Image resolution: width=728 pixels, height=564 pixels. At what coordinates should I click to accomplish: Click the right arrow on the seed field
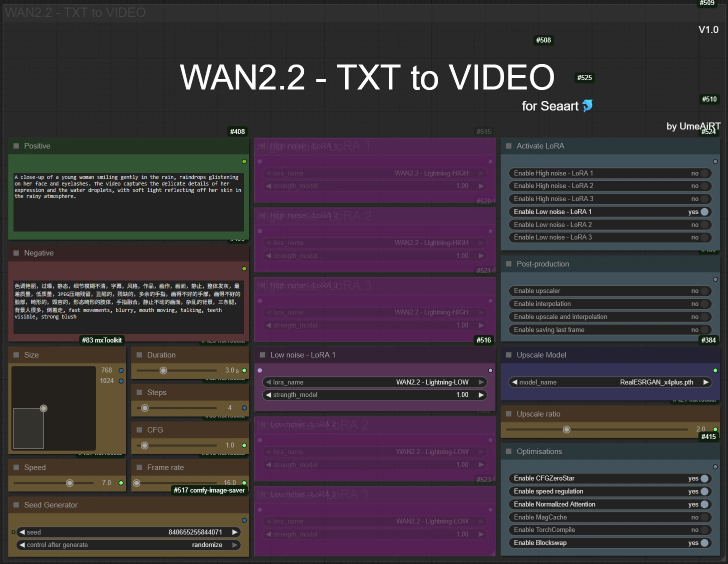(x=235, y=532)
